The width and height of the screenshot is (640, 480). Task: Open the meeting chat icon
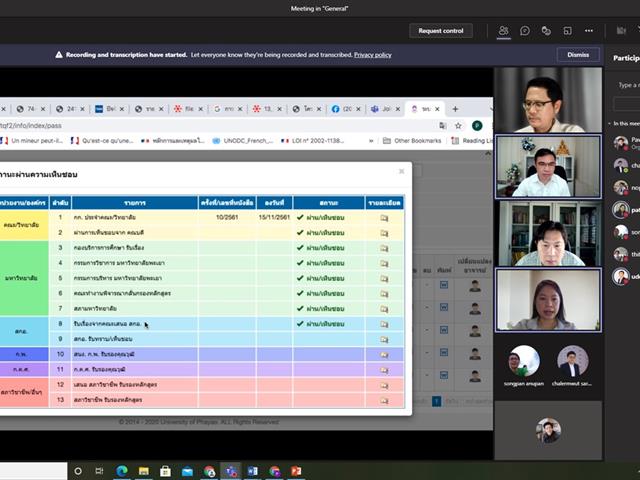pos(525,31)
